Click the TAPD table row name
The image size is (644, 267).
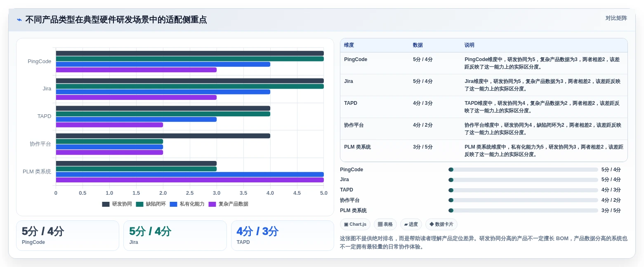click(x=351, y=103)
